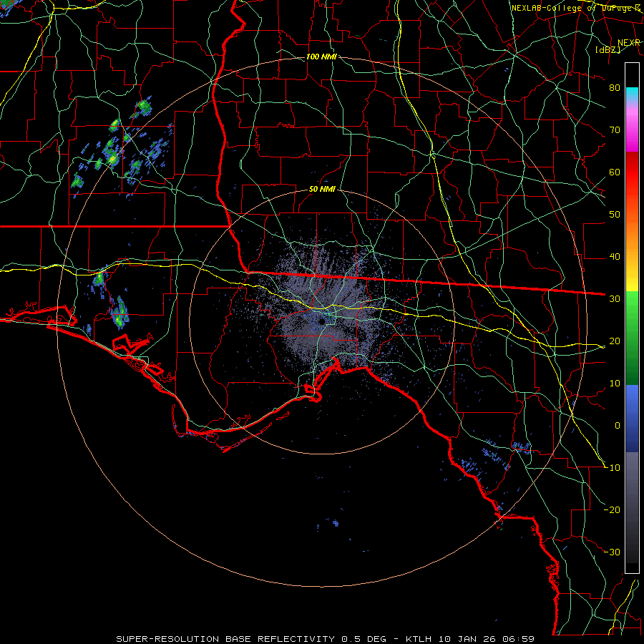Click the 20 value on dBZ scale
The image size is (644, 644).
point(615,341)
